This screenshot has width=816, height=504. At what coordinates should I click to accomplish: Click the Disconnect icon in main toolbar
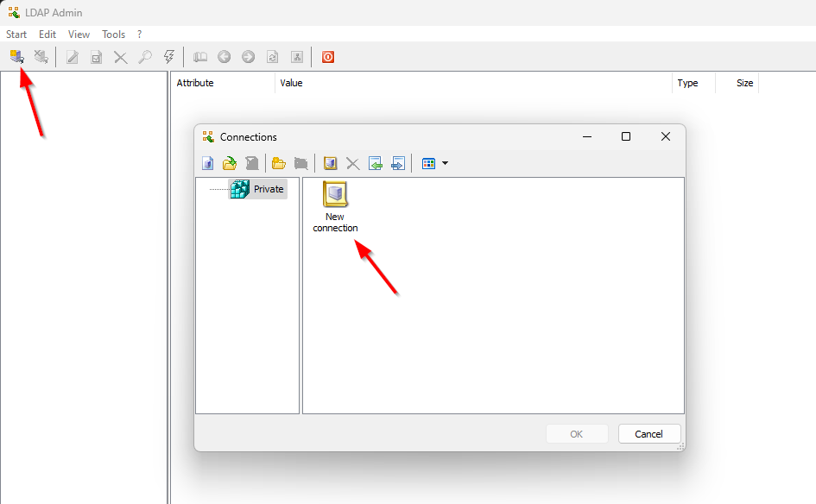tap(41, 57)
